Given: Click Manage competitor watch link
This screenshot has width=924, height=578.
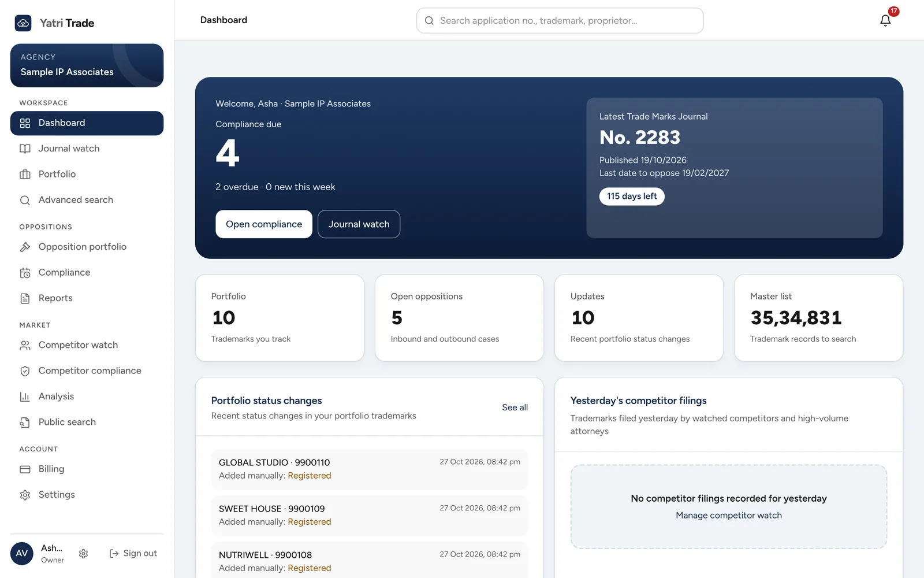Looking at the screenshot, I should (729, 516).
